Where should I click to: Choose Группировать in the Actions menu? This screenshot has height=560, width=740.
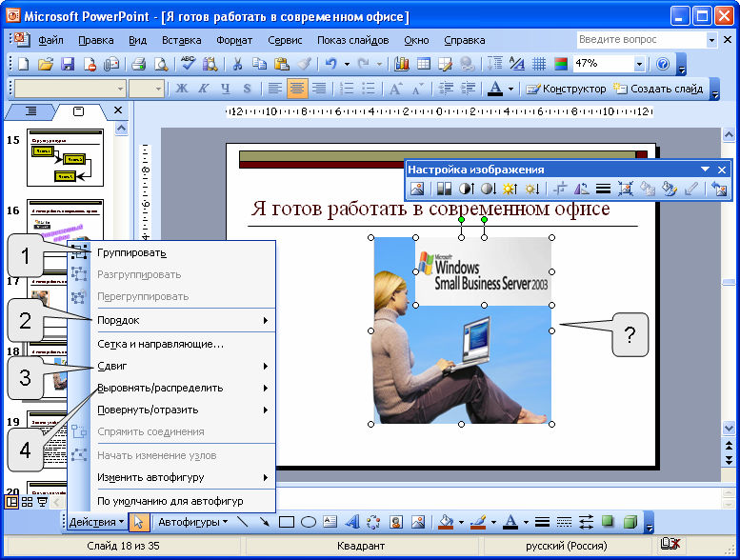point(171,253)
